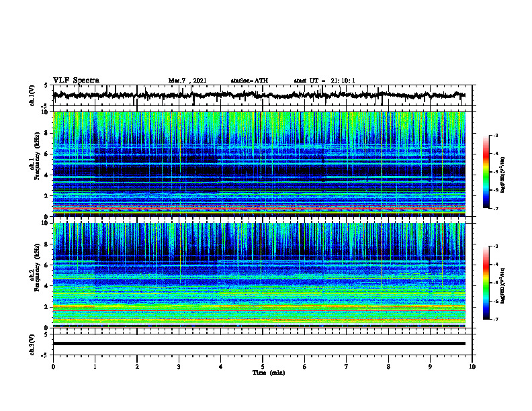Click the "-3" tick on the ch.1 color bar
532x411 pixels.
pos(496,135)
